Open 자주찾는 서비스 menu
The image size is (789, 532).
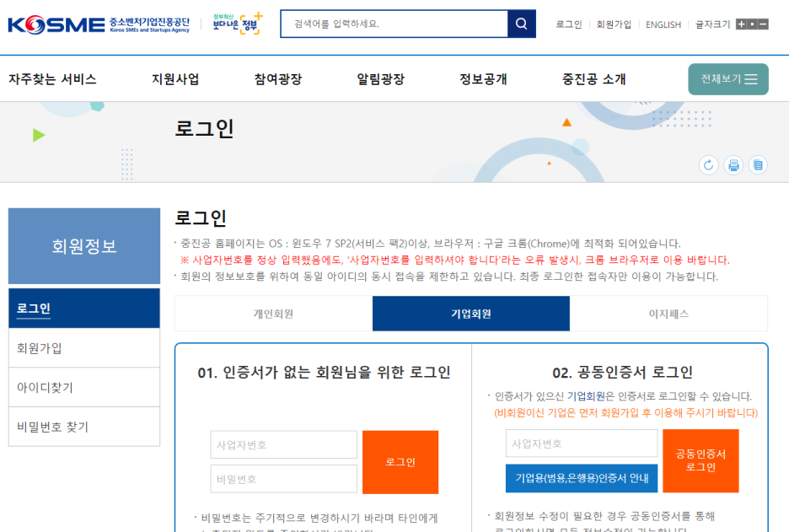point(52,79)
